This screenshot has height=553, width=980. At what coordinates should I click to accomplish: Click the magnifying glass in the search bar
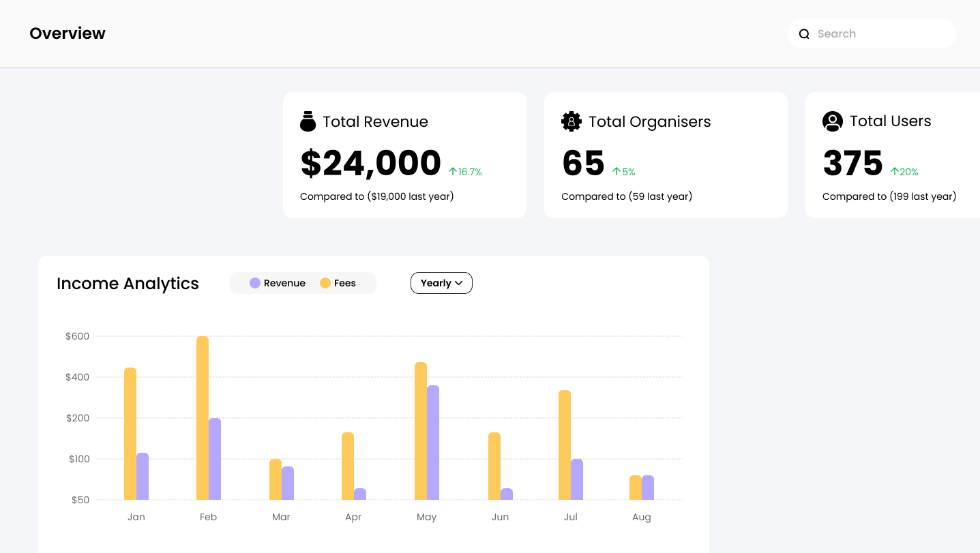(805, 33)
